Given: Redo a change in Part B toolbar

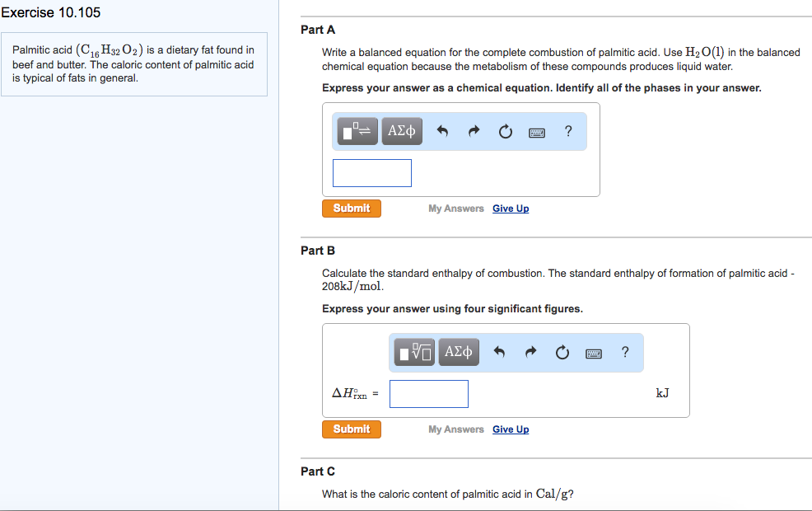Looking at the screenshot, I should [530, 352].
